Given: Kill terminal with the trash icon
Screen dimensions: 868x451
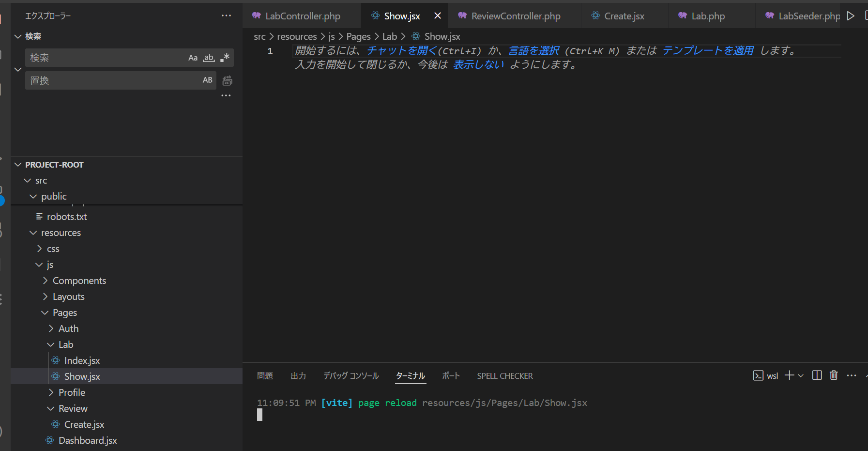Looking at the screenshot, I should 834,375.
